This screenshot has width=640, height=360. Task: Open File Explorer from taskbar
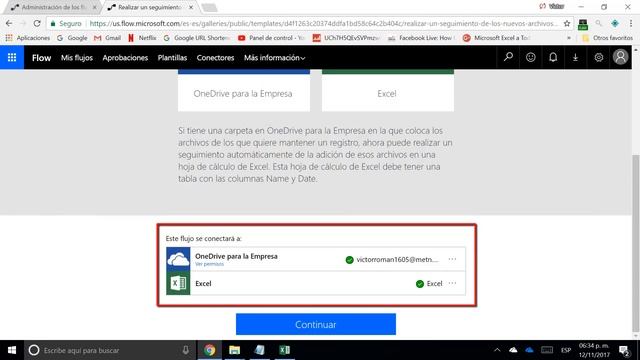234,350
